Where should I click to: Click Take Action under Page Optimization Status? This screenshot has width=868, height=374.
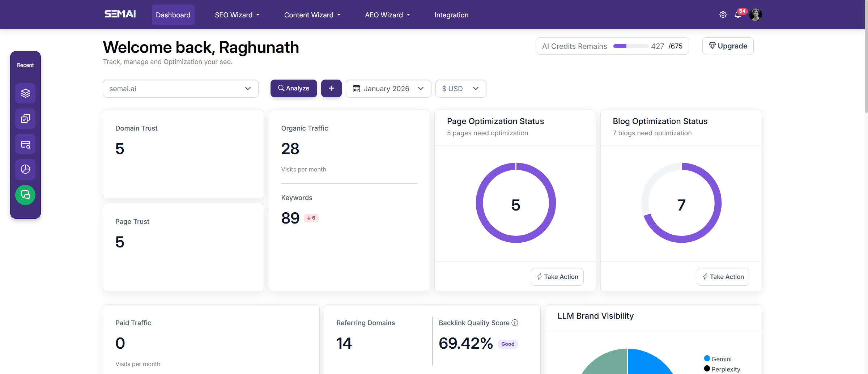coord(557,277)
